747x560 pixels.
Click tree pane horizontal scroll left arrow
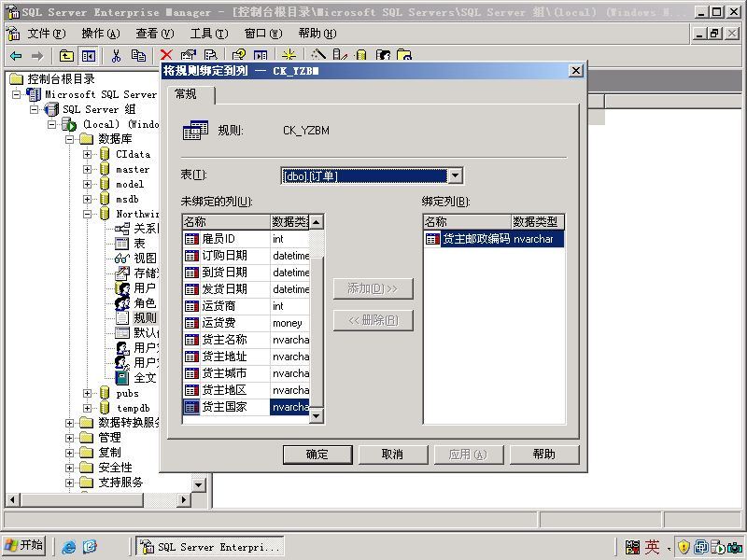(x=13, y=499)
